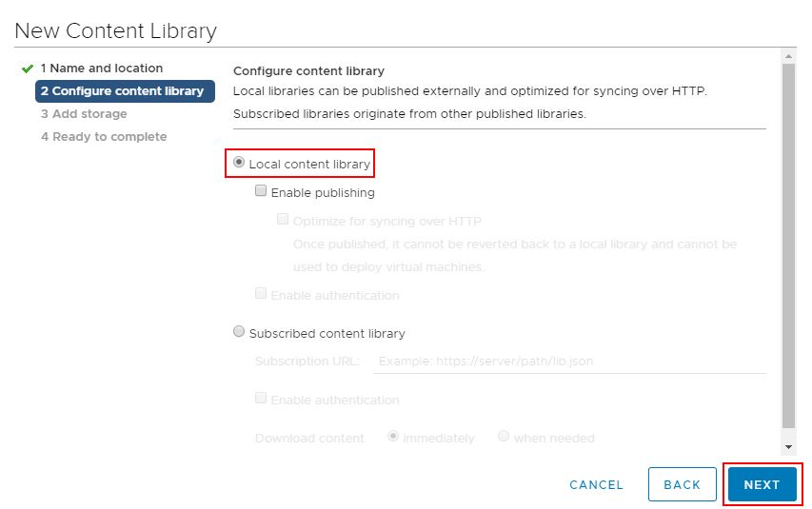Open step 4 Ready to complete
812x509 pixels.
pyautogui.click(x=104, y=137)
